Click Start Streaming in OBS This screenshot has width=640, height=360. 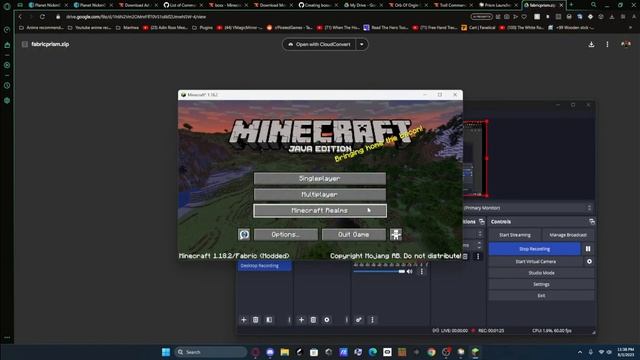(515, 235)
